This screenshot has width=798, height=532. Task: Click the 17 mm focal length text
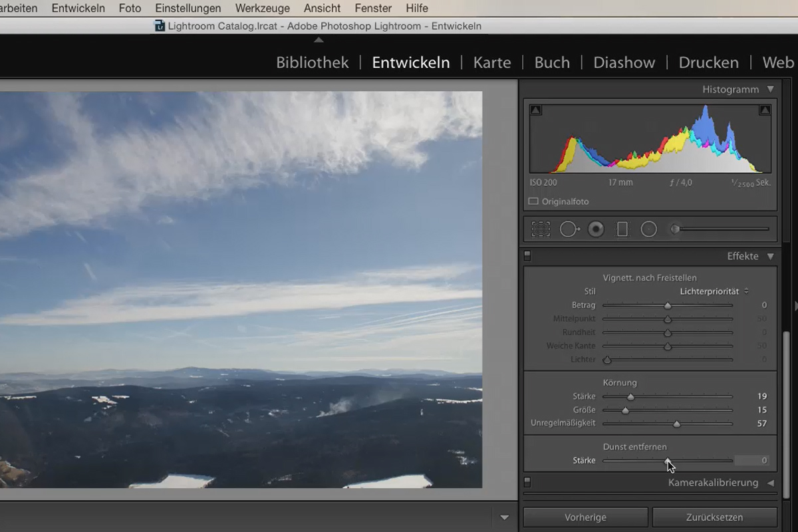pyautogui.click(x=620, y=182)
